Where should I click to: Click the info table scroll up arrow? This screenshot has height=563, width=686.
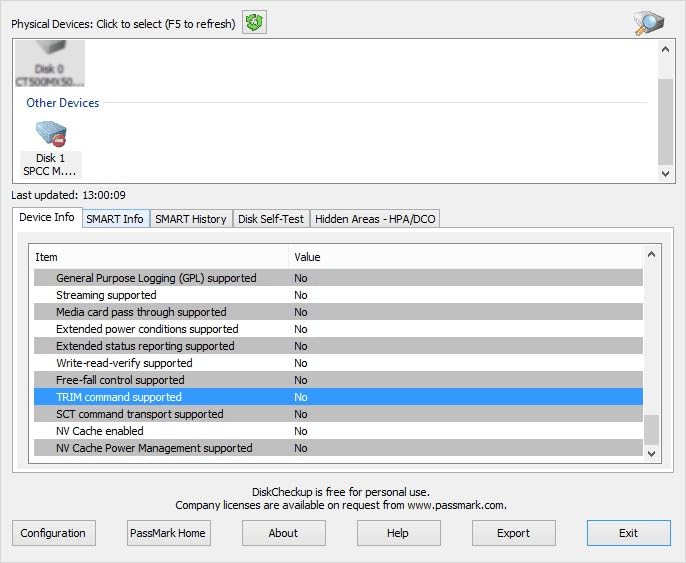point(651,254)
